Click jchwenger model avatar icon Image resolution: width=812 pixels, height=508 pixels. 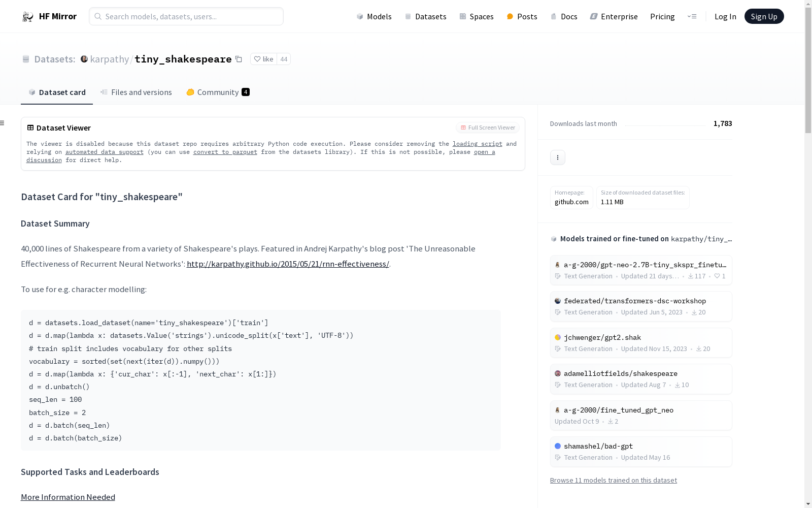pyautogui.click(x=558, y=337)
